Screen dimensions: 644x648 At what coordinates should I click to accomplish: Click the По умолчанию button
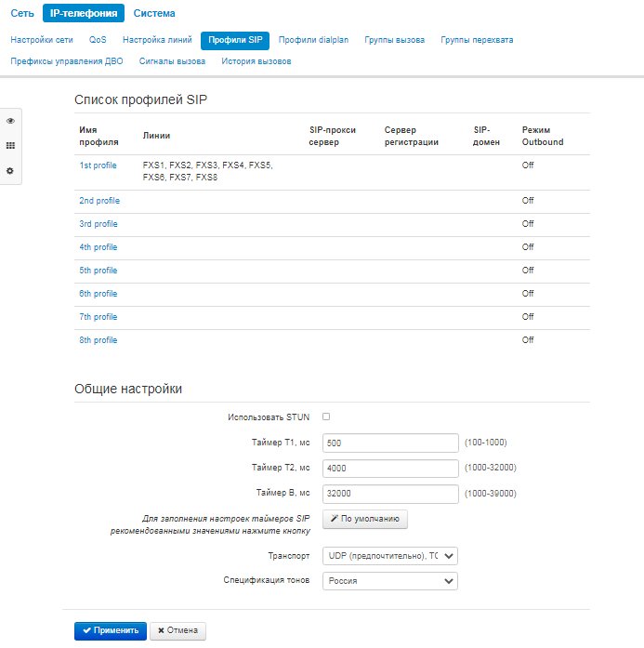(x=365, y=519)
